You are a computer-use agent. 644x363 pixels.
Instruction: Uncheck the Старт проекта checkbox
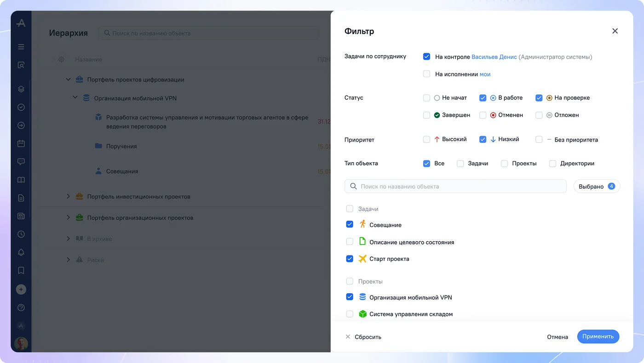(350, 259)
